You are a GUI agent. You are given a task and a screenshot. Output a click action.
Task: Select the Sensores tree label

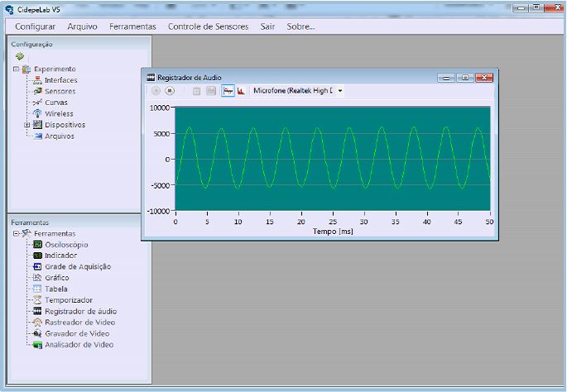(60, 92)
